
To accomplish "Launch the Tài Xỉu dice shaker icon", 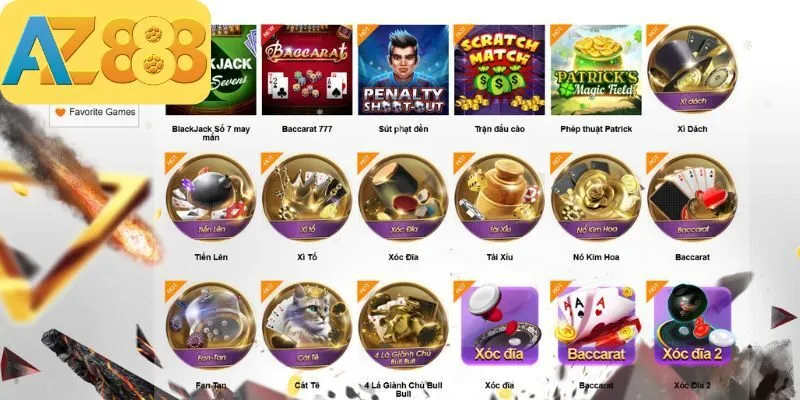I will pos(499,197).
